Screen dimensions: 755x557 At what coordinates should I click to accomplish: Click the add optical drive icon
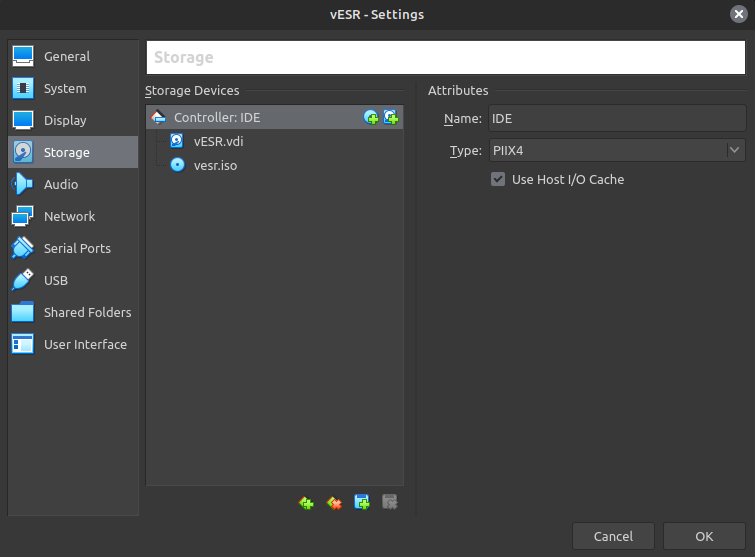pyautogui.click(x=371, y=118)
